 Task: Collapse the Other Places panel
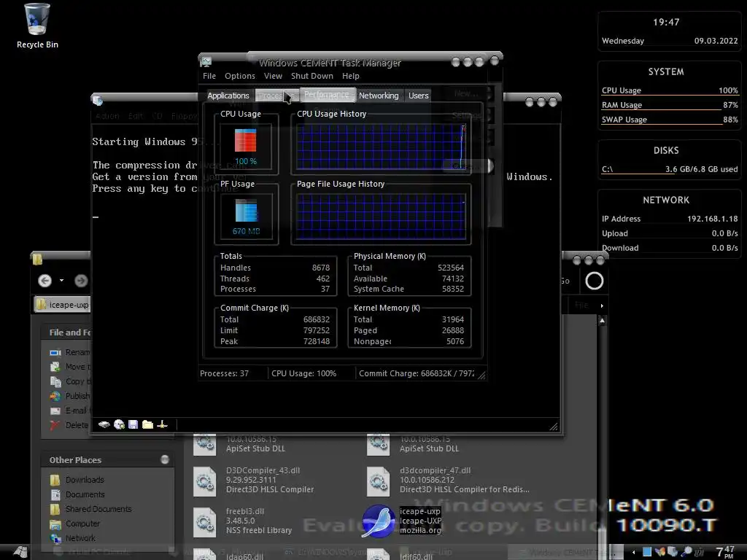(x=165, y=459)
